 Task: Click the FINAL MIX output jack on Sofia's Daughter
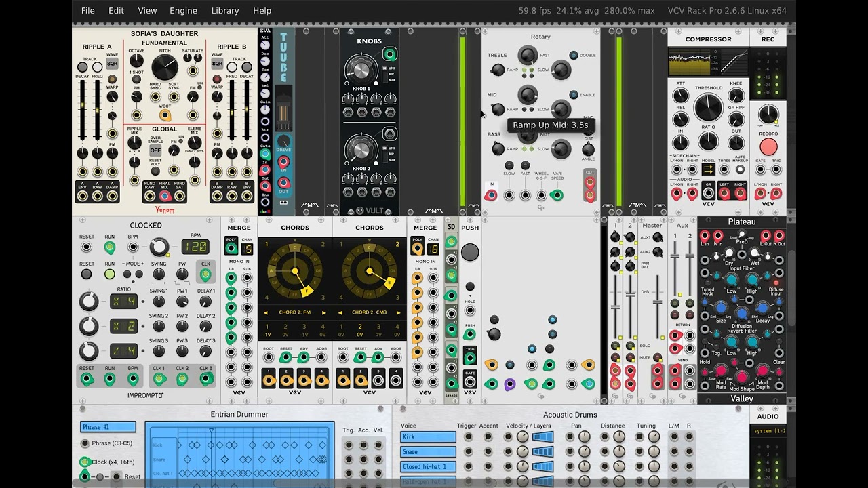coord(164,196)
